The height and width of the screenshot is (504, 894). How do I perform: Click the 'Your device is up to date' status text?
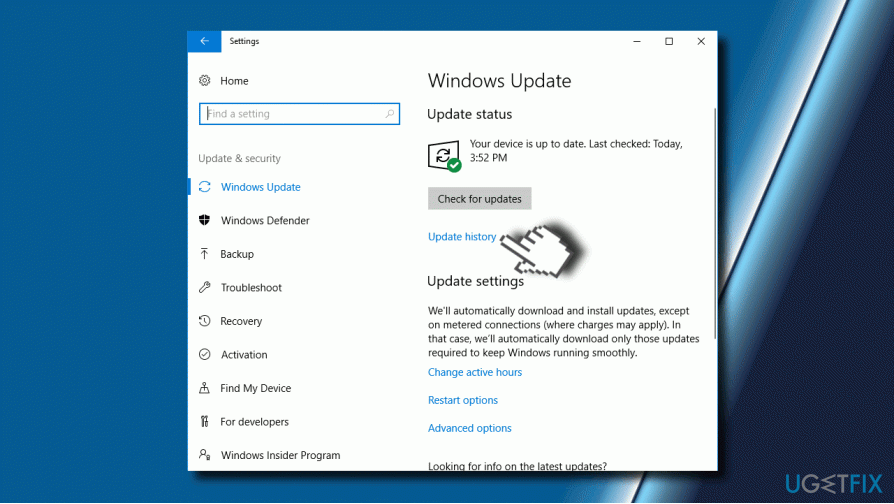coord(576,151)
